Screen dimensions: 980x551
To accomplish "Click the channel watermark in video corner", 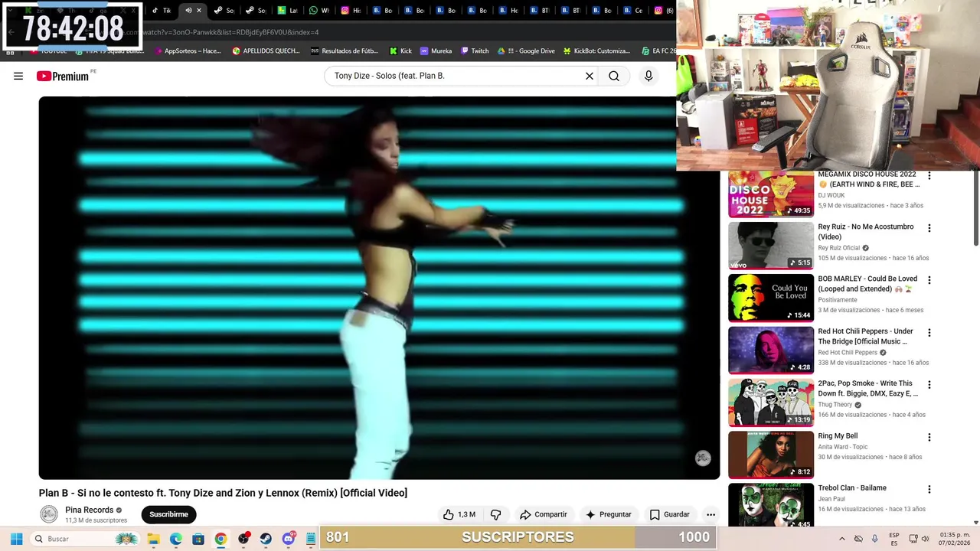I will point(703,458).
